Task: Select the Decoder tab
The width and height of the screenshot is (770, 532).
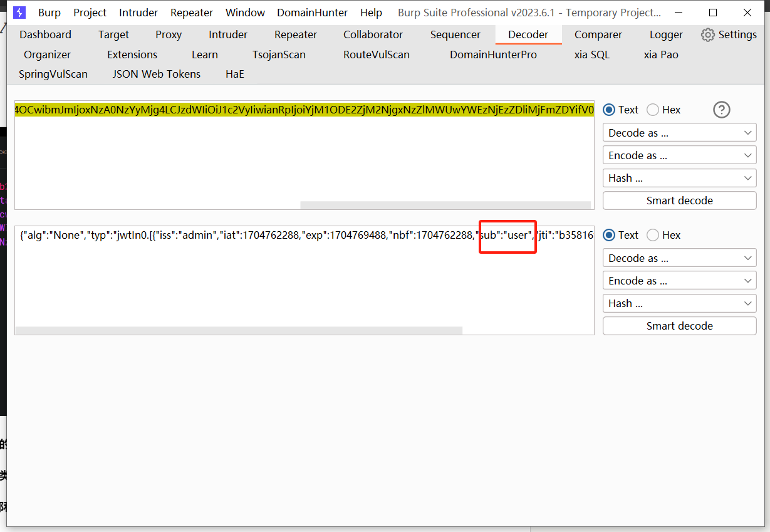Action: 528,35
